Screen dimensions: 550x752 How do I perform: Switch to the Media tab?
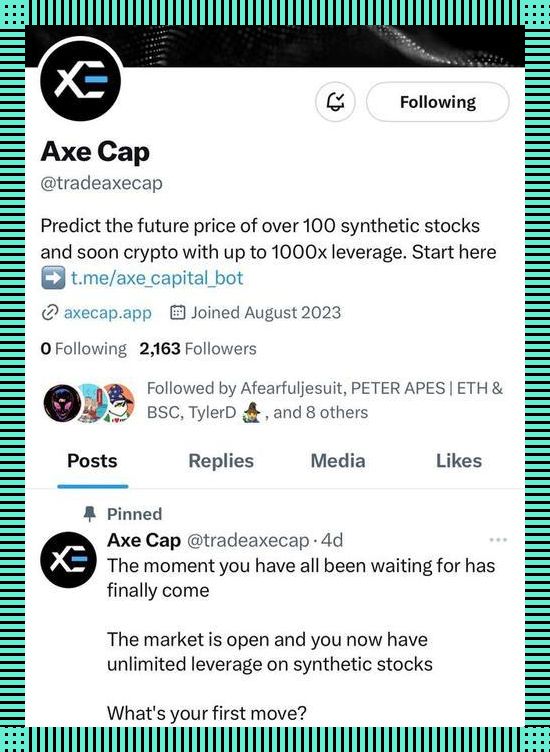[x=338, y=461]
